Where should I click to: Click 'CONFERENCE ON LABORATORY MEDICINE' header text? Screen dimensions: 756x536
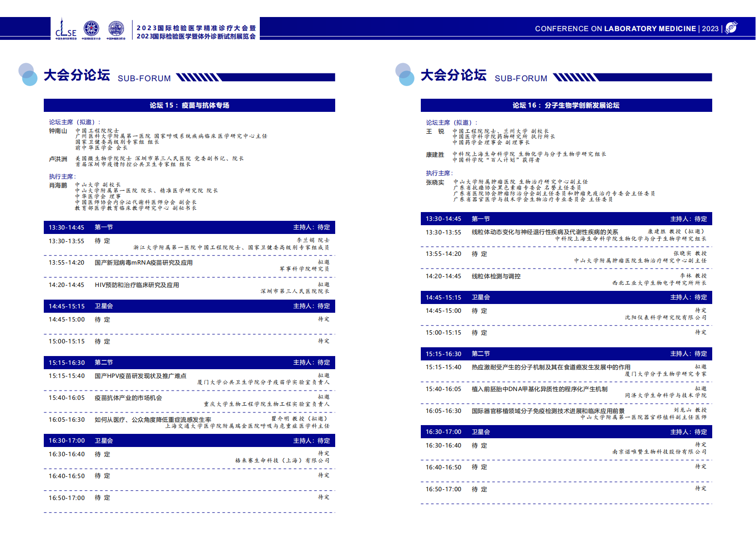click(x=615, y=29)
